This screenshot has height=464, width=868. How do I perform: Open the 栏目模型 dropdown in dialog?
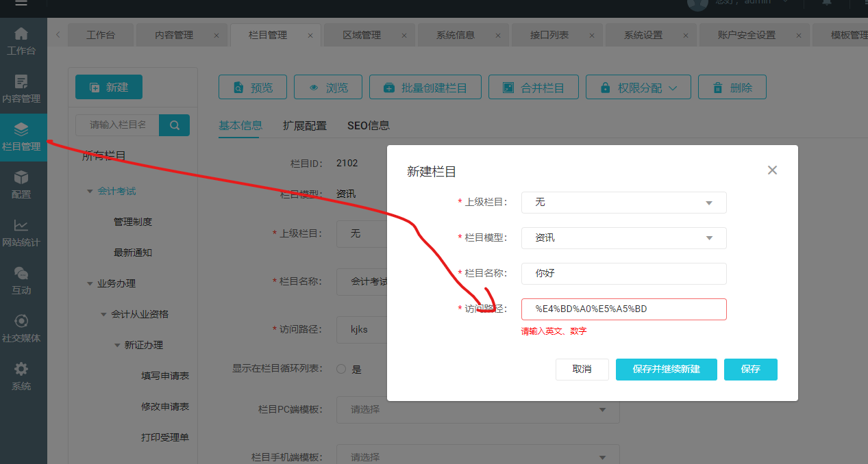(623, 238)
